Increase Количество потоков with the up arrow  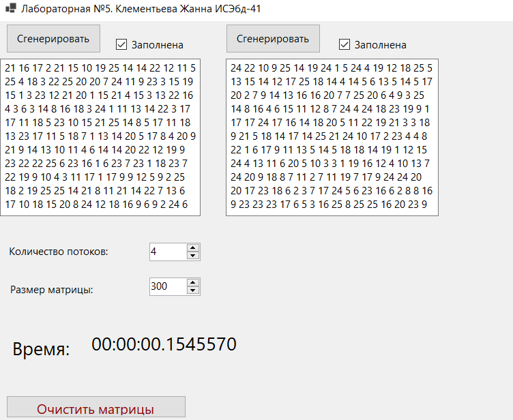(x=193, y=247)
